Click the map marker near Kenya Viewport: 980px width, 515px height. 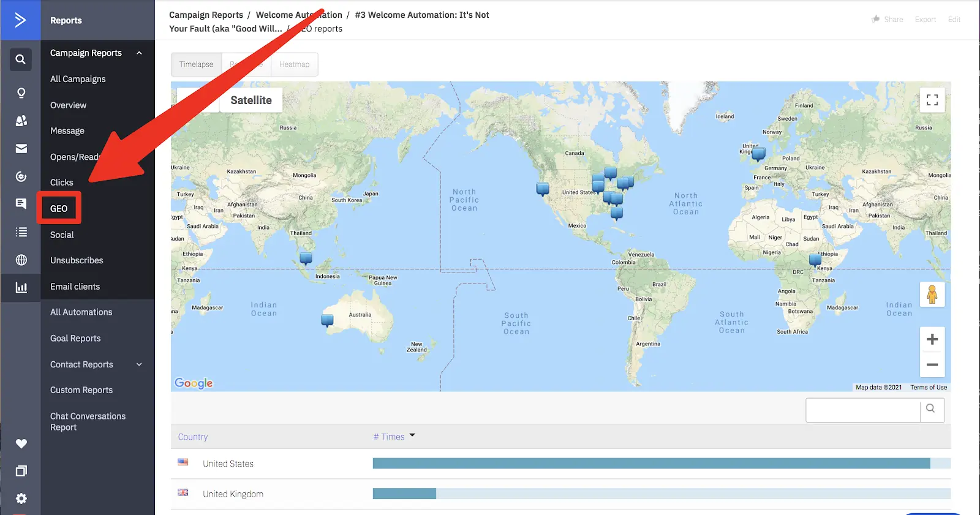coord(815,260)
